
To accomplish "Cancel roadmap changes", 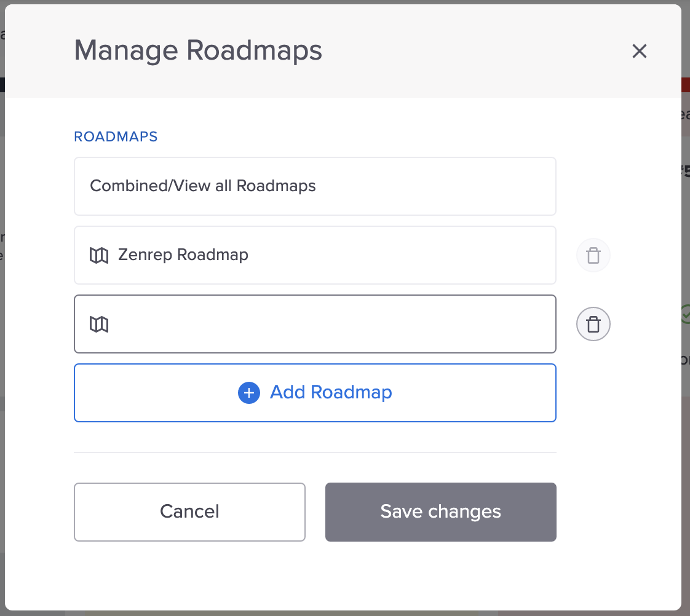I will (189, 511).
